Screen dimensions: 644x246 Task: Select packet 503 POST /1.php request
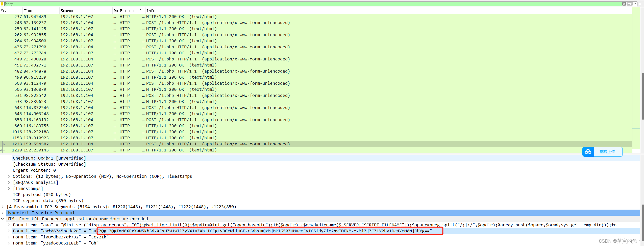(x=316, y=83)
